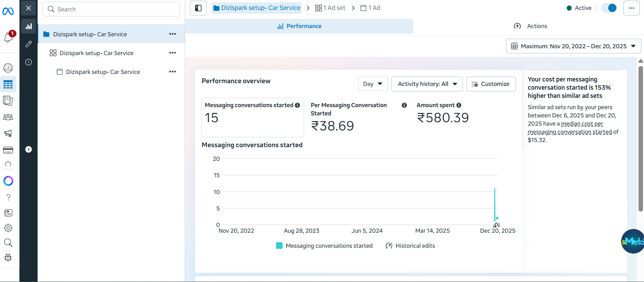Toggle the campaign Active switch
The image size is (644, 282).
tap(609, 8)
